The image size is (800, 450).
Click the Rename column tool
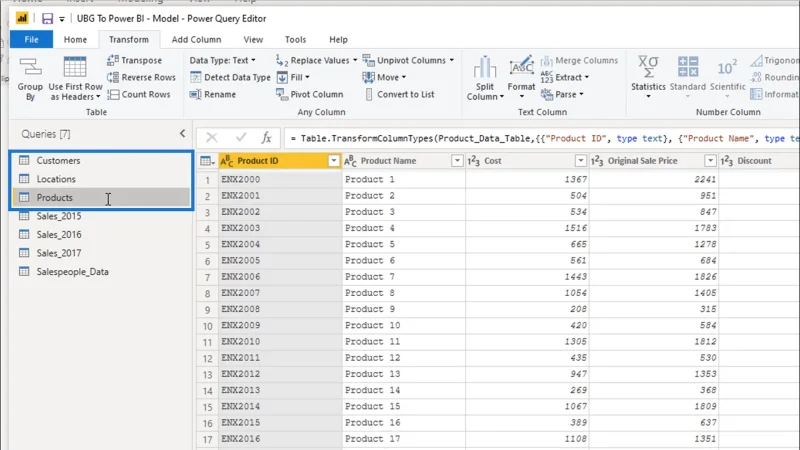click(213, 94)
